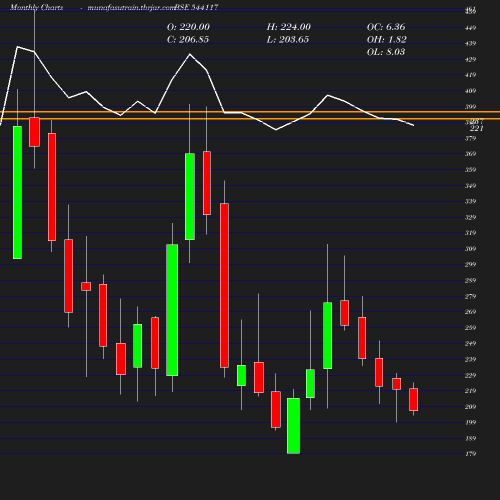Click the 429 price axis label
Viewport: 500px width, 500px height.
[471, 59]
